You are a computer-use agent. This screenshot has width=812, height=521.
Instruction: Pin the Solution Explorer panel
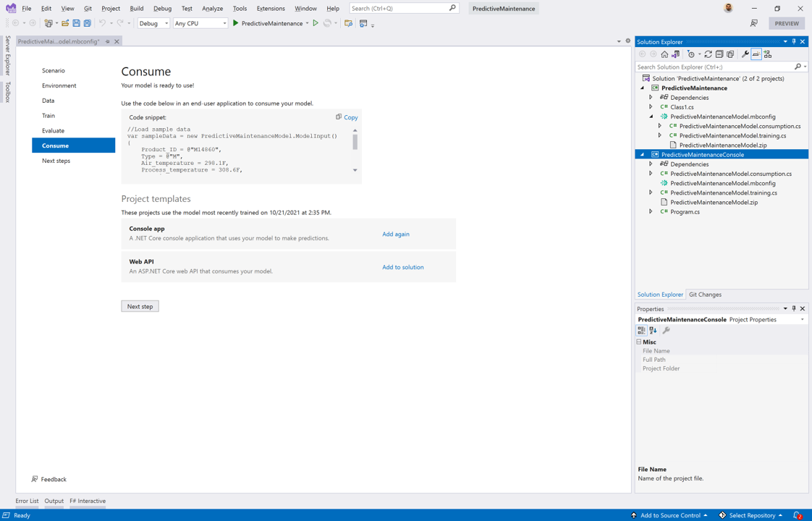pos(794,41)
